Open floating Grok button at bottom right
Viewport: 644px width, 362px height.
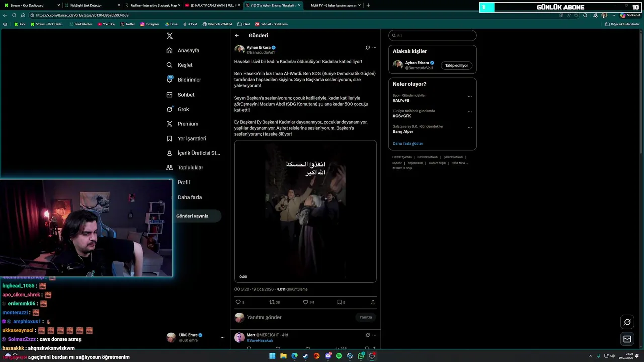[x=627, y=322]
